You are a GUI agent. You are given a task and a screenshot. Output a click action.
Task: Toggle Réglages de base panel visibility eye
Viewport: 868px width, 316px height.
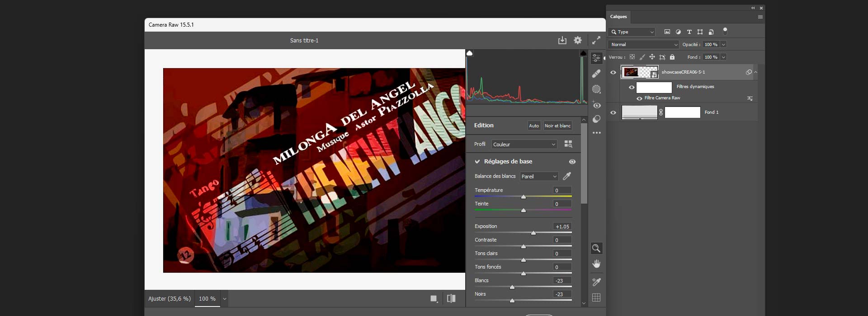[x=572, y=162]
